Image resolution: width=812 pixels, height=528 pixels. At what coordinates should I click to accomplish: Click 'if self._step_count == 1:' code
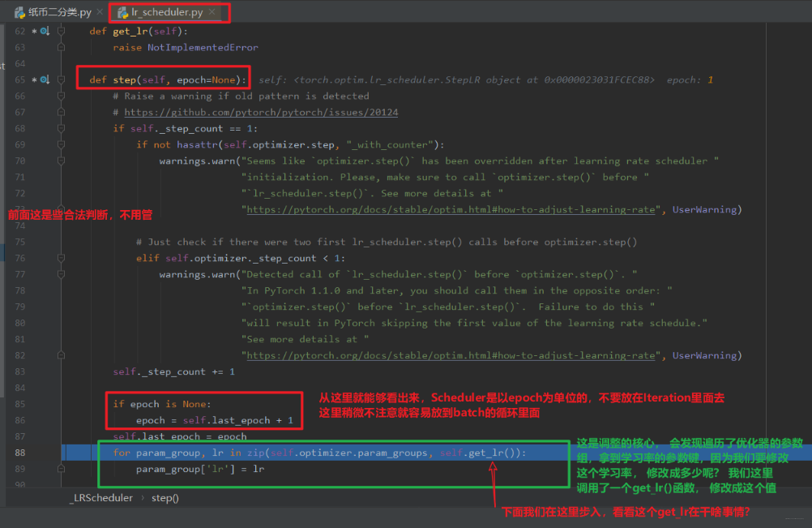click(x=185, y=128)
